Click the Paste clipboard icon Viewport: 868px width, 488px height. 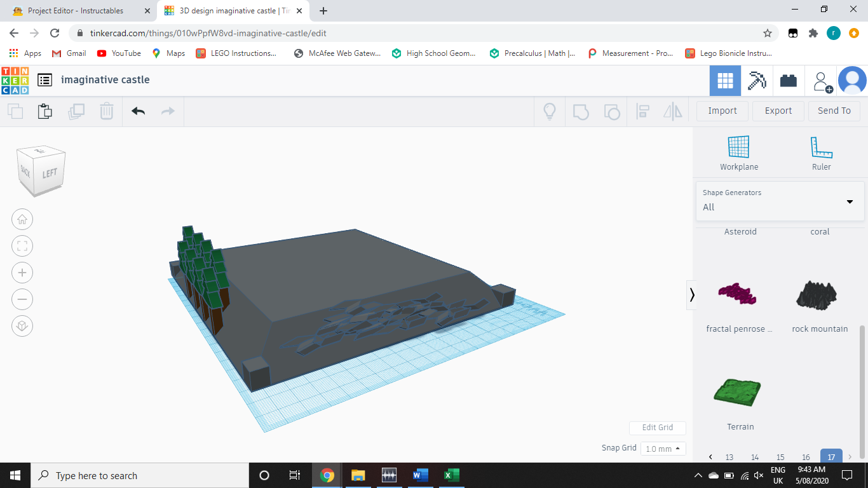pos(44,111)
